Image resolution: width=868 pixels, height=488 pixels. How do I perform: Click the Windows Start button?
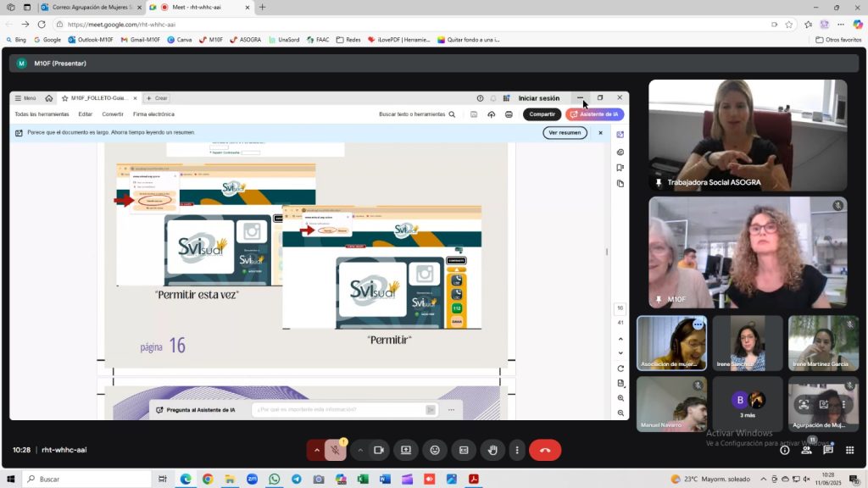[10, 480]
